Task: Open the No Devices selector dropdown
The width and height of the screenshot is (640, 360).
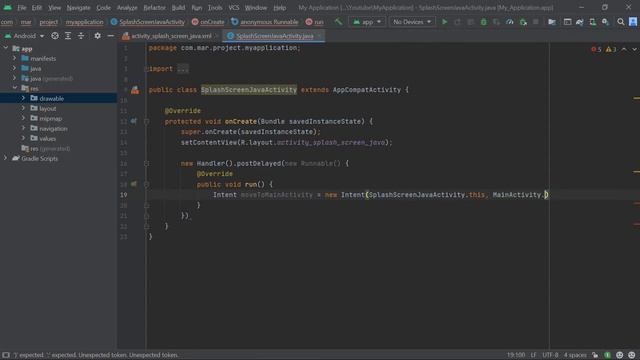Action: pos(411,22)
